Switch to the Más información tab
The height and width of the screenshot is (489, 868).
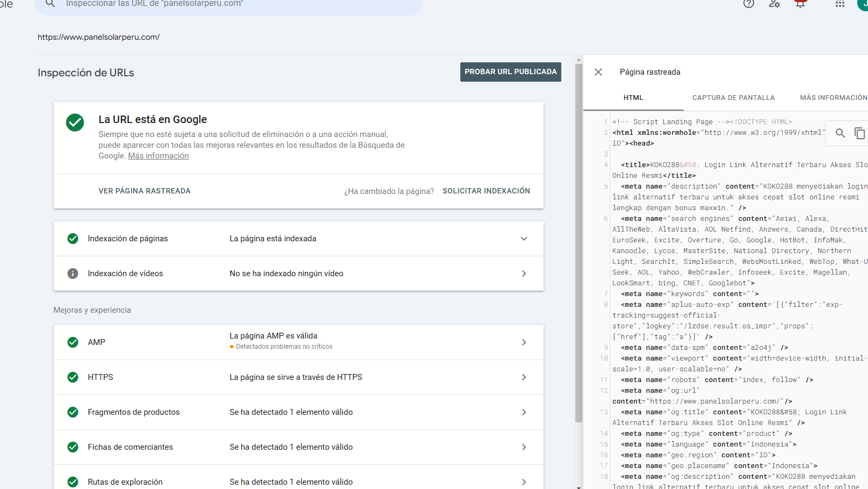coord(833,98)
